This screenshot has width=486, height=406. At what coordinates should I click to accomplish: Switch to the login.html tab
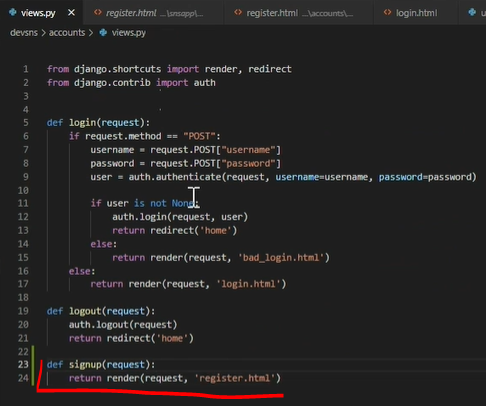coord(416,13)
